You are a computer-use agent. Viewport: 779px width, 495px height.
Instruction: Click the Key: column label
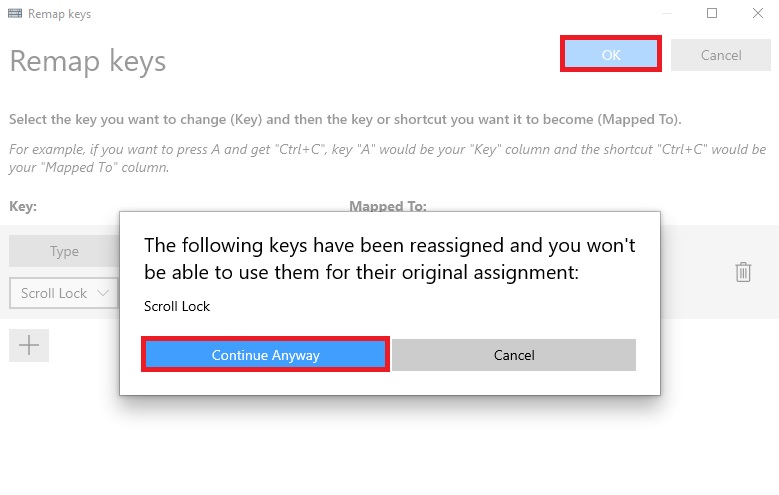click(x=23, y=206)
